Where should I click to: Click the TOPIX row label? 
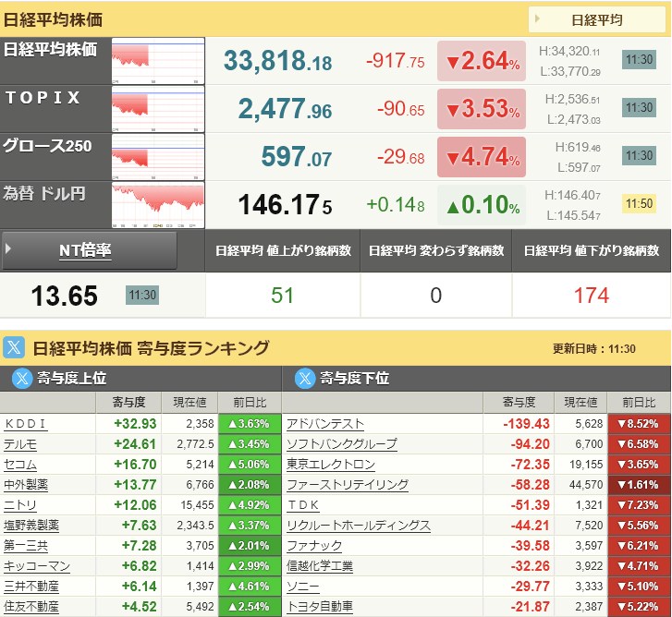[x=43, y=98]
